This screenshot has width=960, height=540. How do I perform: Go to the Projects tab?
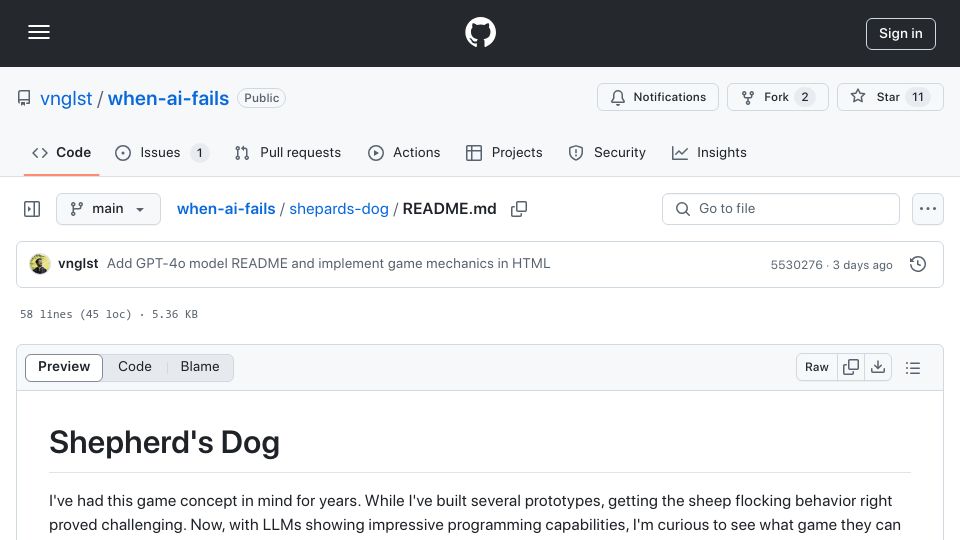[x=504, y=152]
